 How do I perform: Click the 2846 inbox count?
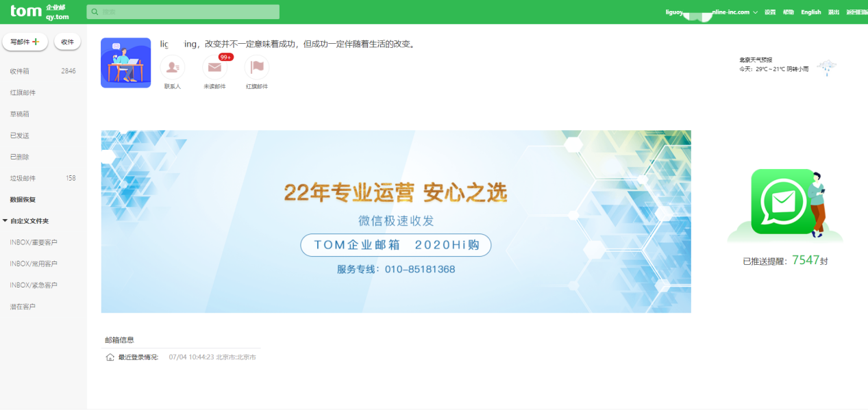[x=69, y=71]
